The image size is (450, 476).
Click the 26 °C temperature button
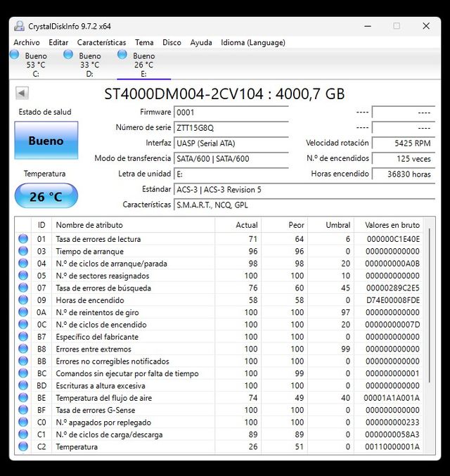tap(46, 196)
